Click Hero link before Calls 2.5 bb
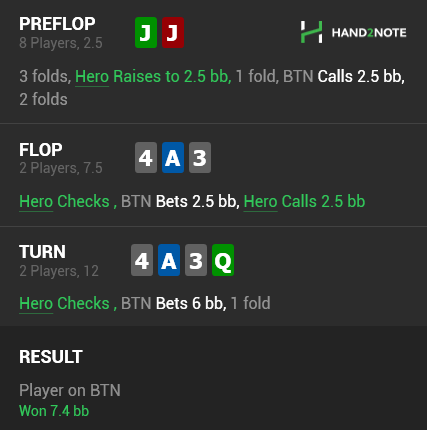The width and height of the screenshot is (427, 430). (x=261, y=202)
